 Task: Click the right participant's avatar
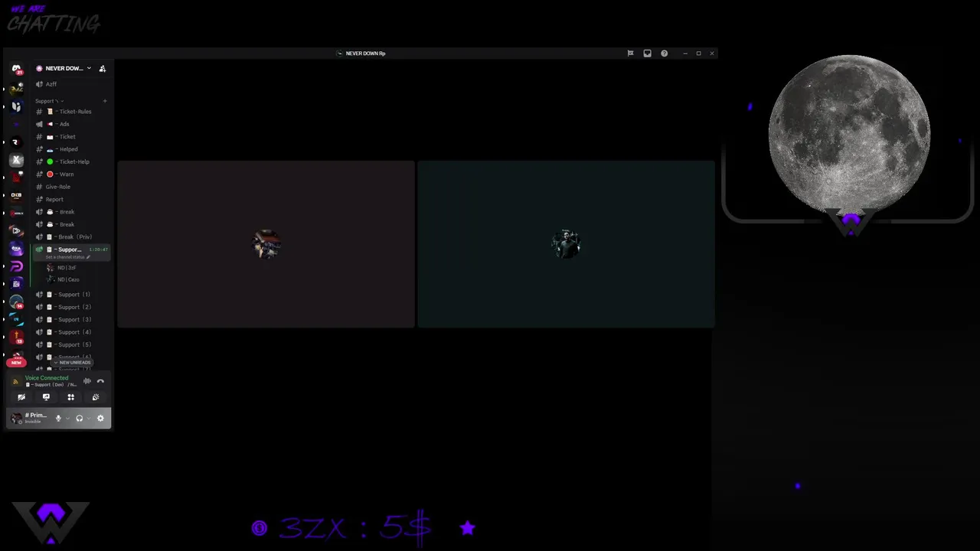click(x=567, y=244)
